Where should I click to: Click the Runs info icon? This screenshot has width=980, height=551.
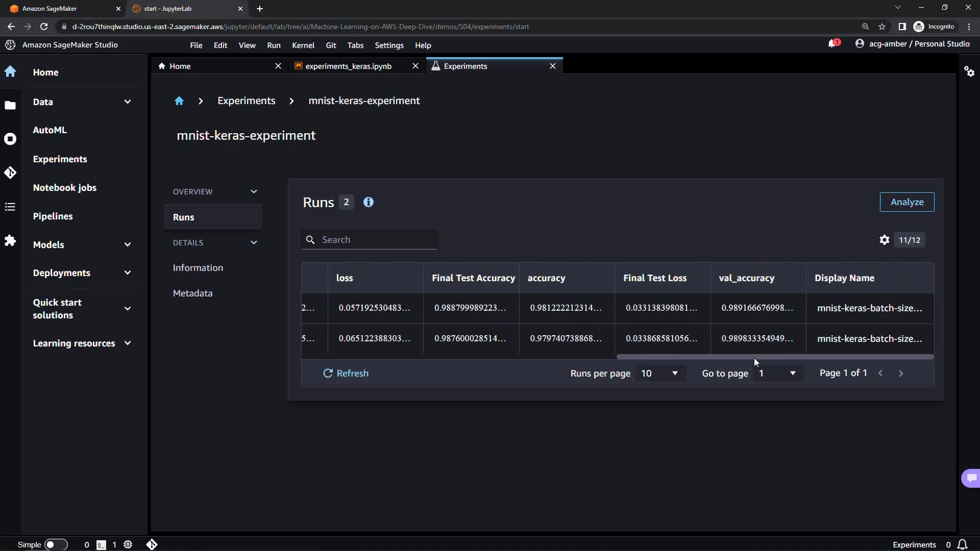point(368,203)
